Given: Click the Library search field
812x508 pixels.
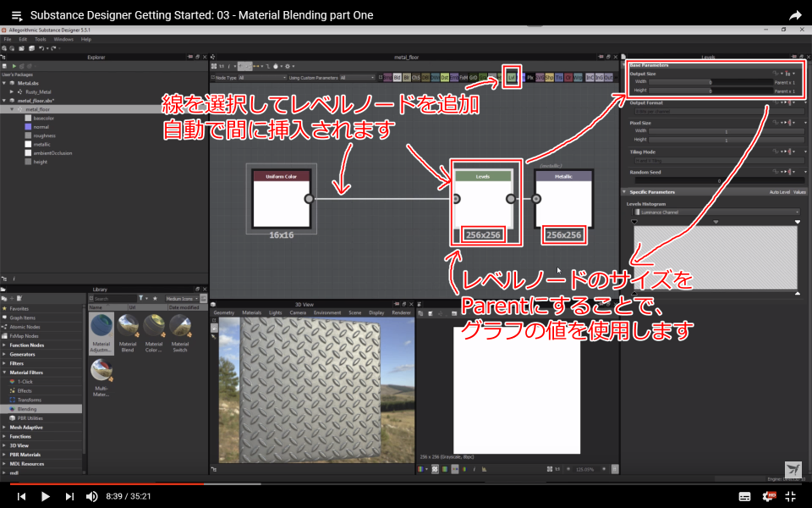Looking at the screenshot, I should click(x=115, y=299).
